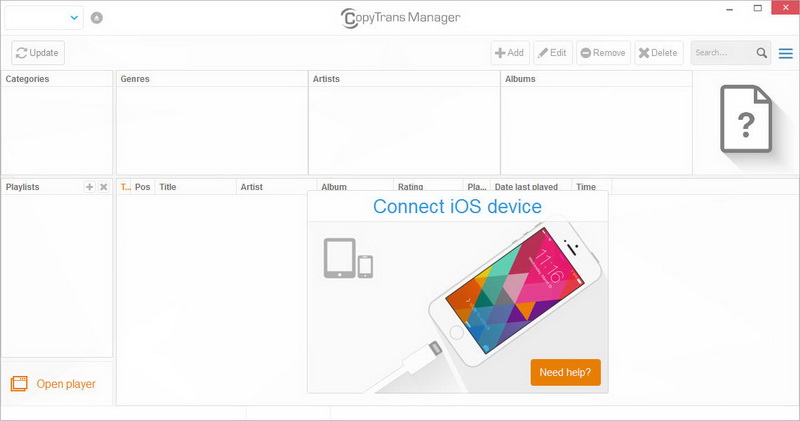
Task: Open the player via Open player link
Action: coord(66,384)
